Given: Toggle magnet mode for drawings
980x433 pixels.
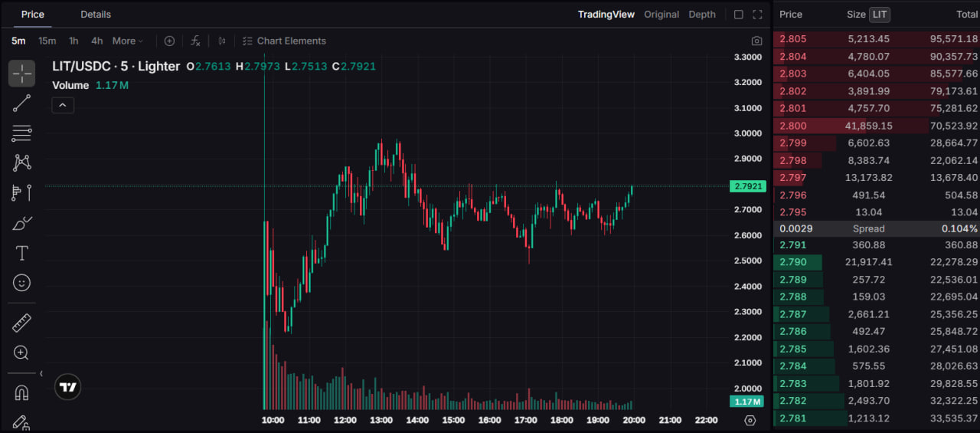Looking at the screenshot, I should (21, 392).
